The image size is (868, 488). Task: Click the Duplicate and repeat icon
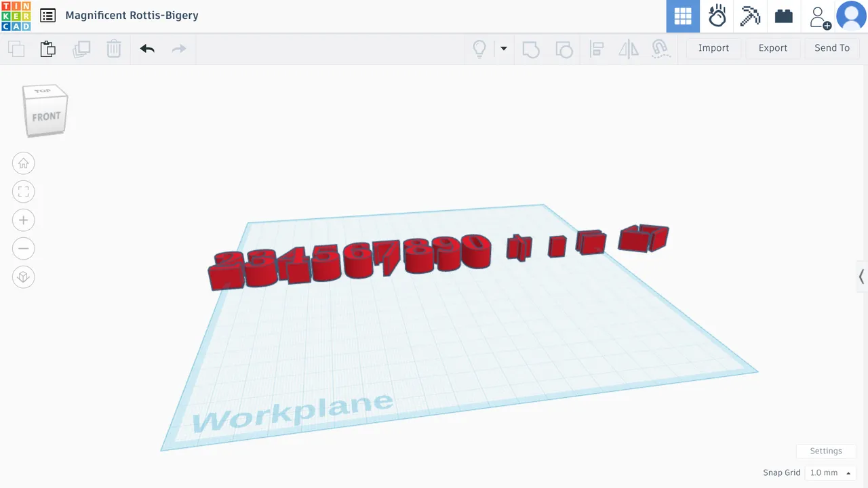[81, 49]
